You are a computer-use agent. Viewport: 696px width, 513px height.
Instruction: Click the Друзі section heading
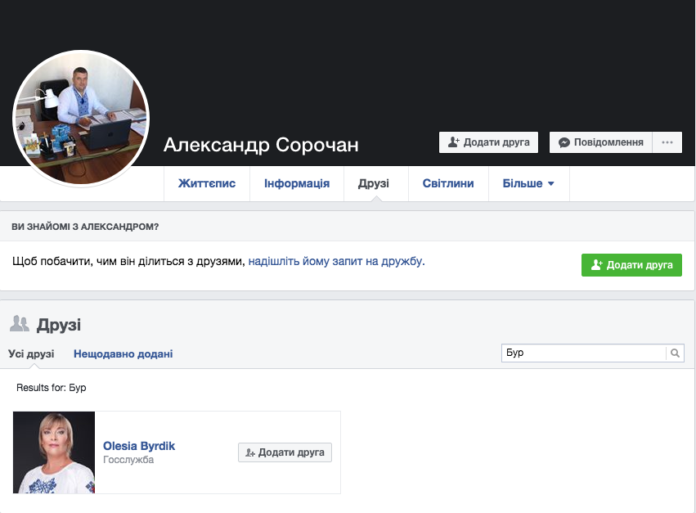point(59,325)
